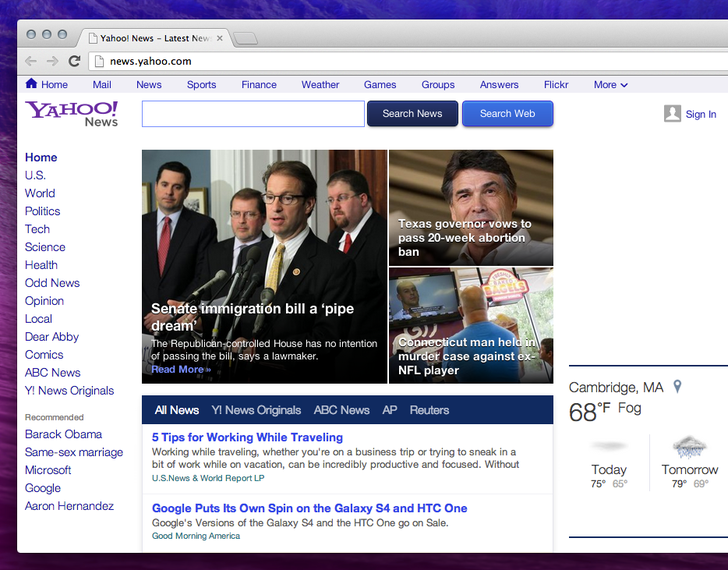728x570 pixels.
Task: Open Finance in the top navigation bar
Action: coord(258,85)
